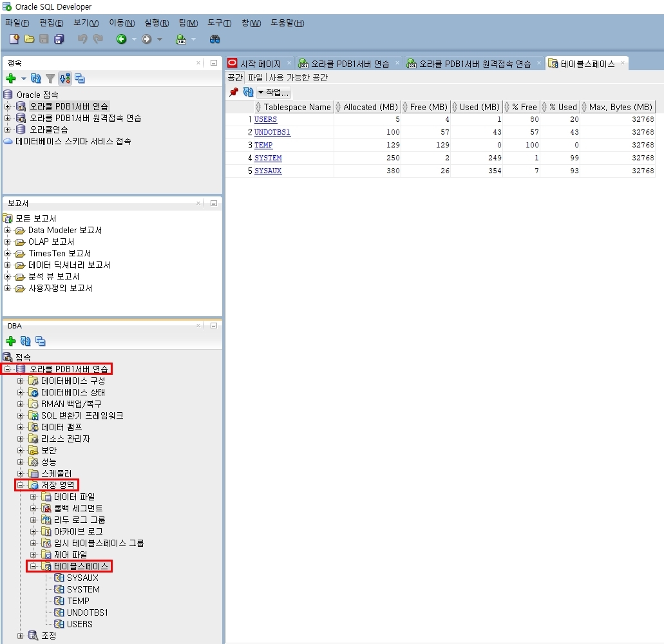Minimize the 보고서 panel

(213, 204)
